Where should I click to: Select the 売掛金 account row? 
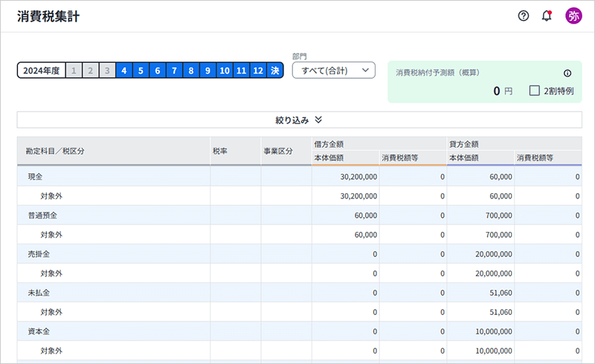pos(300,254)
